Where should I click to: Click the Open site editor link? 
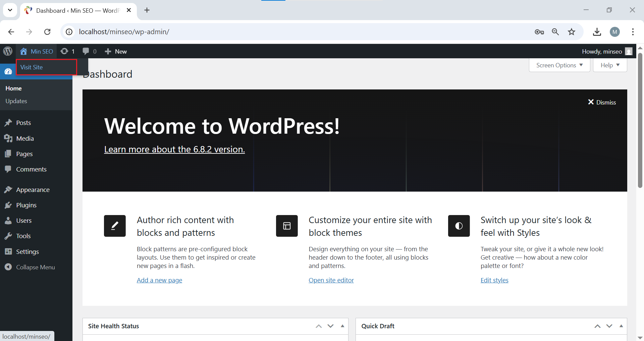point(331,280)
